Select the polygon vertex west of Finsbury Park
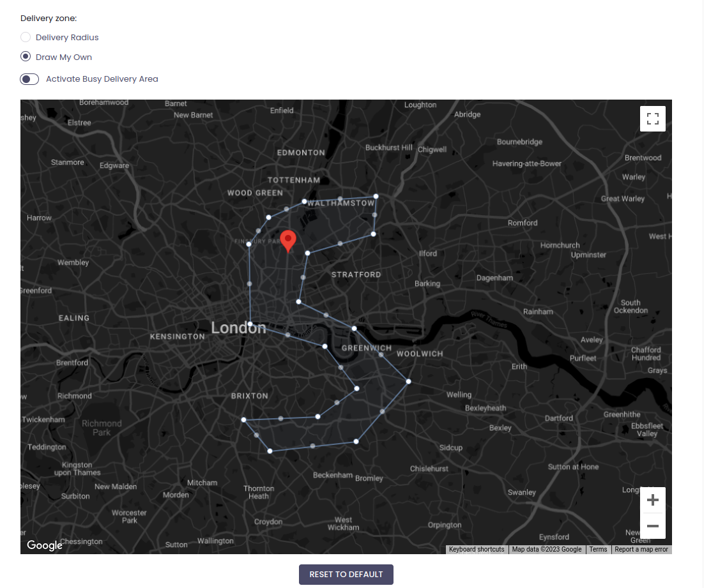The width and height of the screenshot is (711, 588). click(249, 244)
